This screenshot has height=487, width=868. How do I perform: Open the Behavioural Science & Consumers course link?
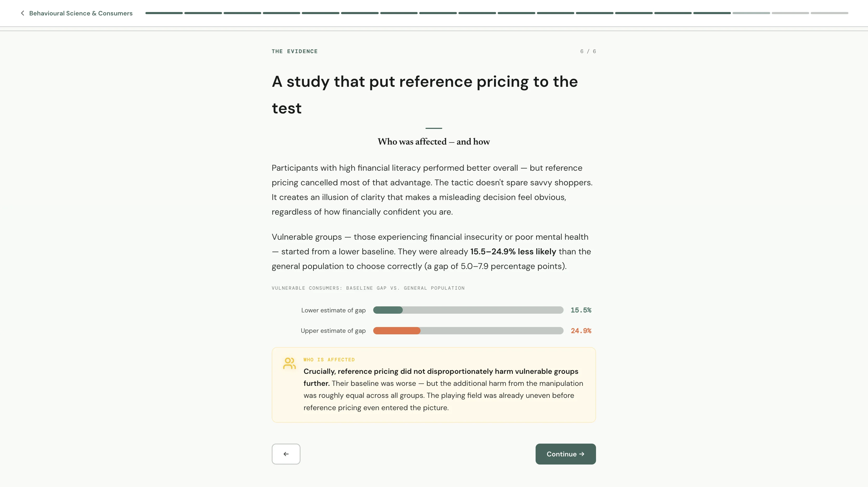[81, 13]
